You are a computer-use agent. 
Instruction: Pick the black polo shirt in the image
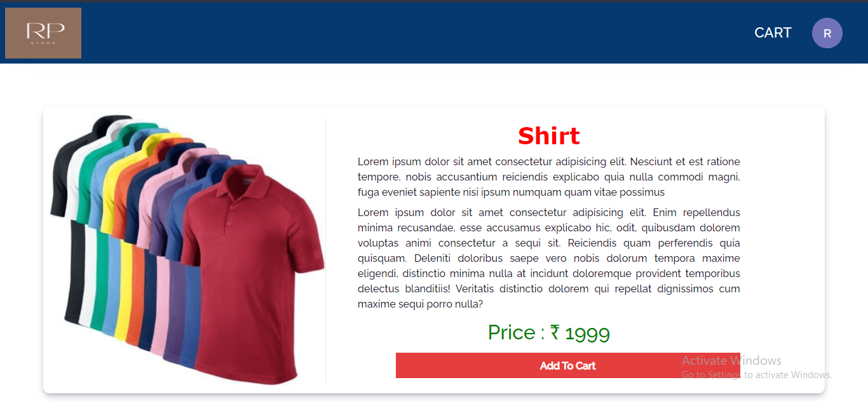(x=71, y=254)
